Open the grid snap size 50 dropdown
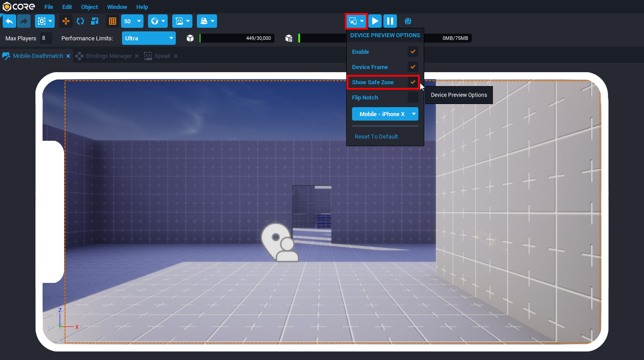The height and width of the screenshot is (360, 644). pyautogui.click(x=132, y=21)
